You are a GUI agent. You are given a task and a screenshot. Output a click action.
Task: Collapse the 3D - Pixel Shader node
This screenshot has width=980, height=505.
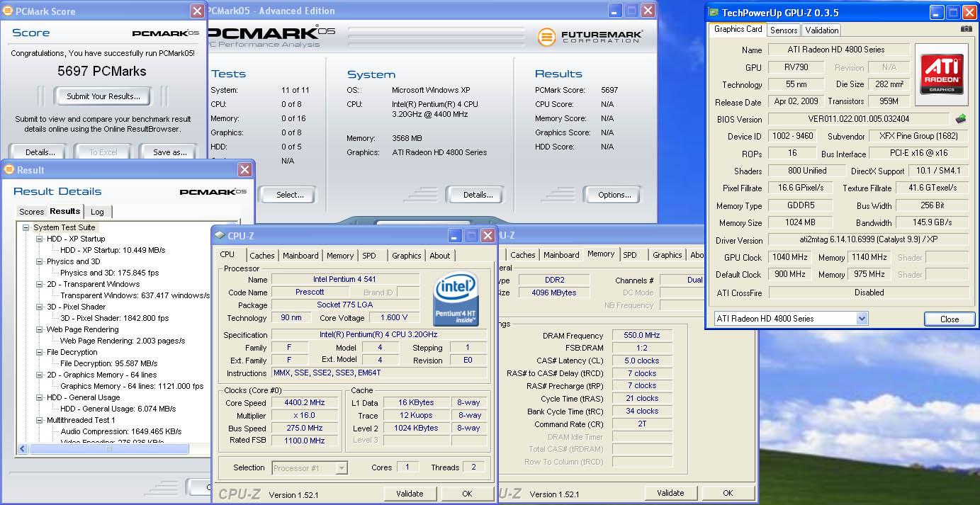40,307
